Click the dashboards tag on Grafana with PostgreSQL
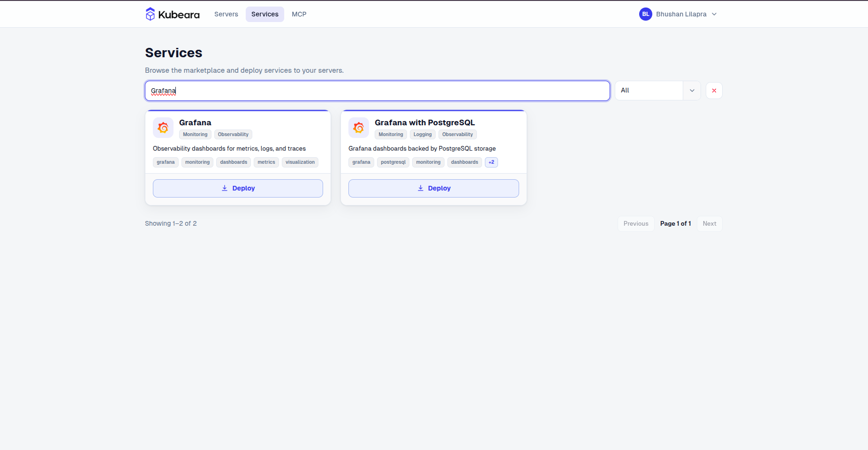 465,162
